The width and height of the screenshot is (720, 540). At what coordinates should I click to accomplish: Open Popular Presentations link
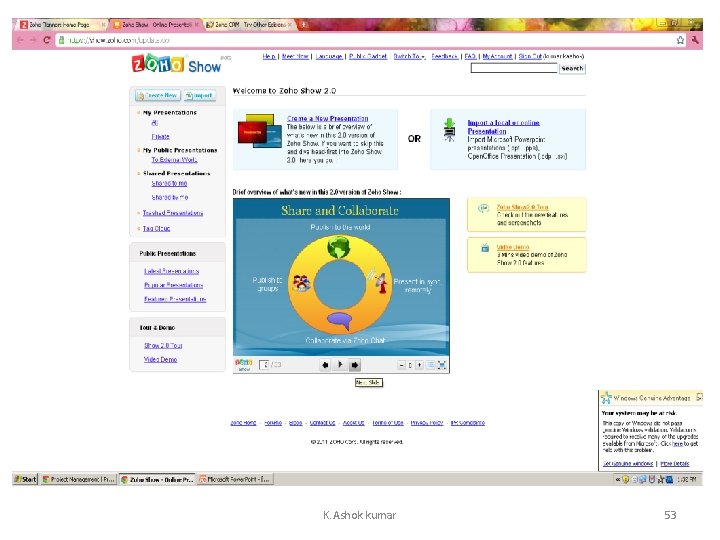coord(173,285)
